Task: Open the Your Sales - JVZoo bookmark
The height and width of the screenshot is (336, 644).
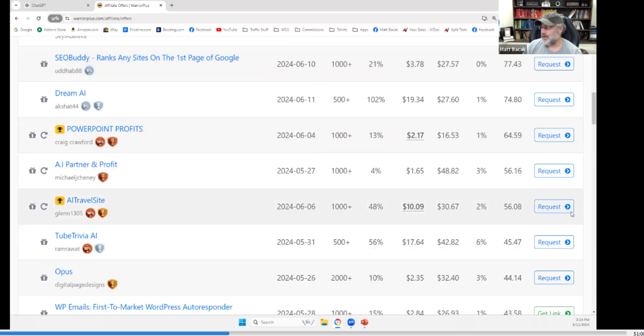Action: (x=421, y=30)
